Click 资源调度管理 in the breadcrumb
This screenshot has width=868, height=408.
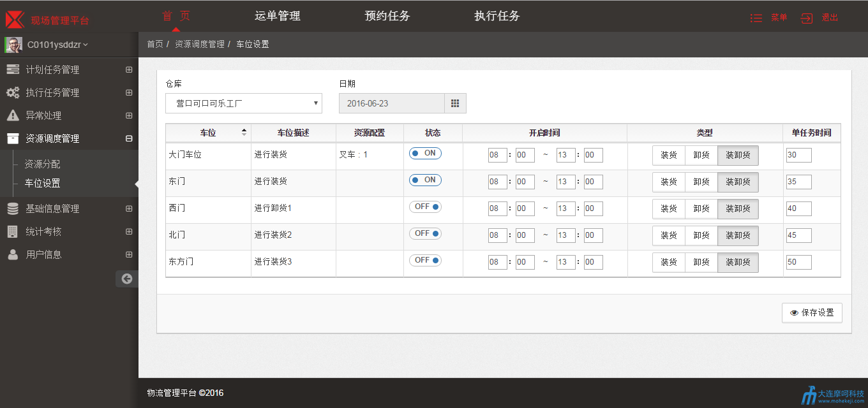200,44
